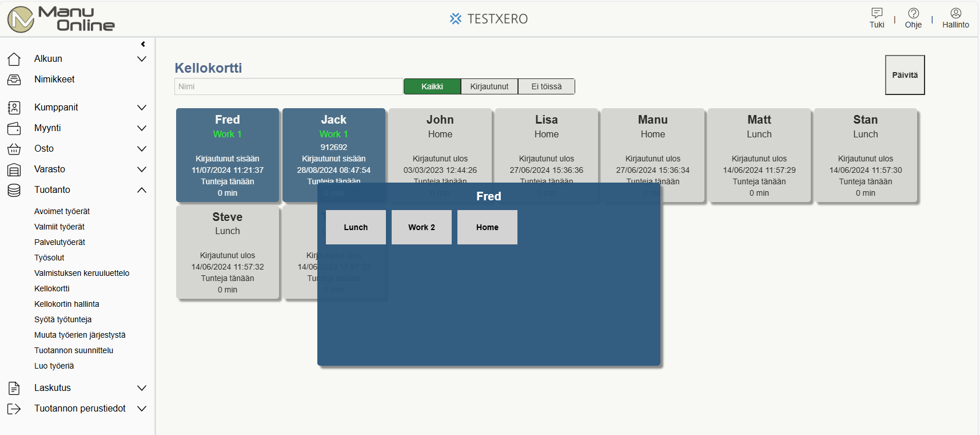Click the Myynti wallet icon
Image resolution: width=980 pixels, height=435 pixels.
(14, 128)
